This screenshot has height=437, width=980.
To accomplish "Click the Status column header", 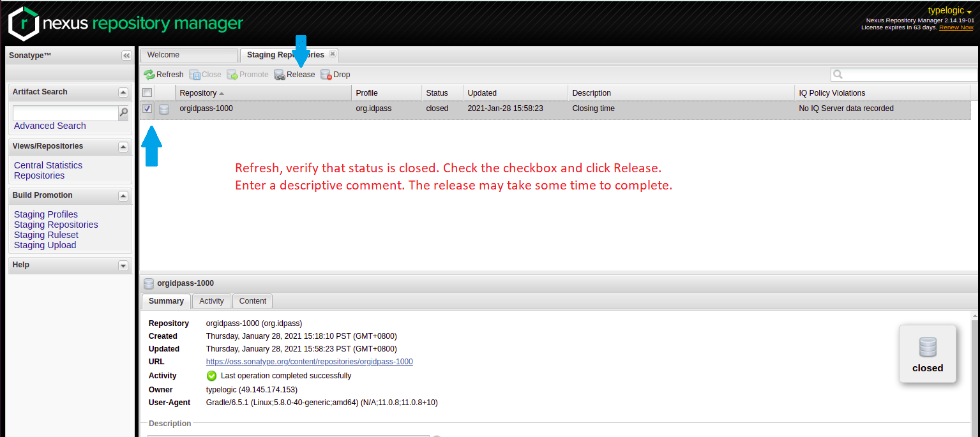I will click(x=442, y=93).
